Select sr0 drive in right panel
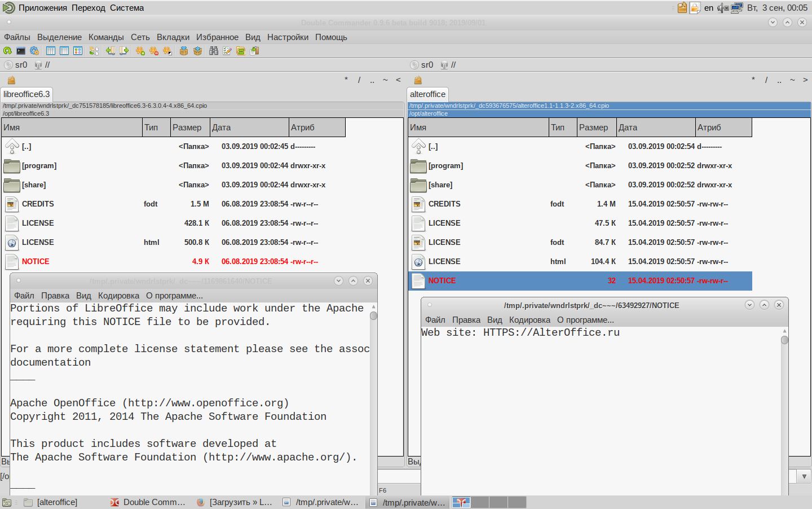This screenshot has width=812, height=509. pos(422,65)
